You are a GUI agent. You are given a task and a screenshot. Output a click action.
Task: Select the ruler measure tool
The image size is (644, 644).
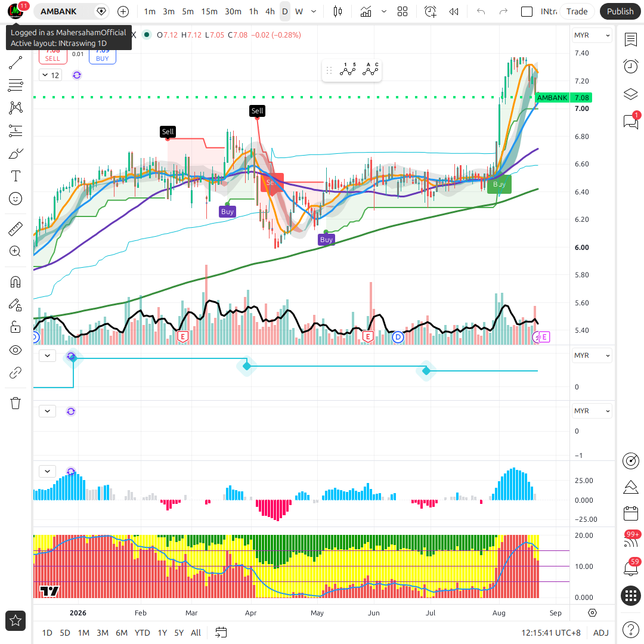coord(16,229)
